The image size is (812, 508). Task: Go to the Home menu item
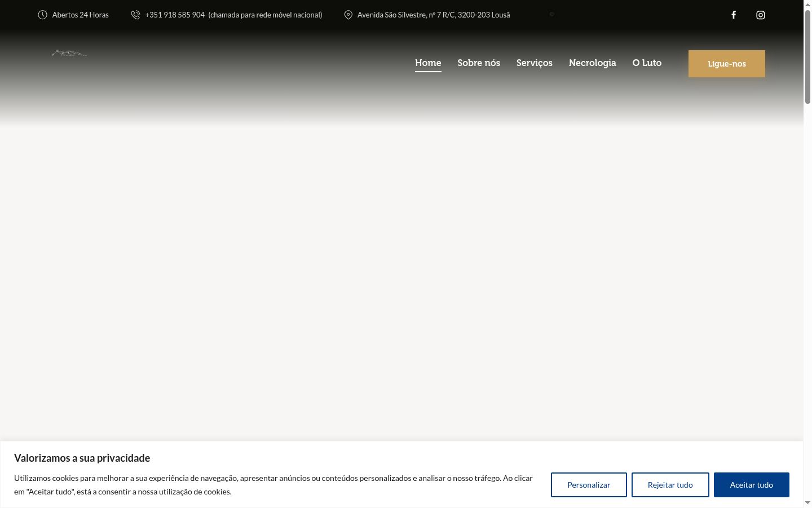tap(428, 63)
